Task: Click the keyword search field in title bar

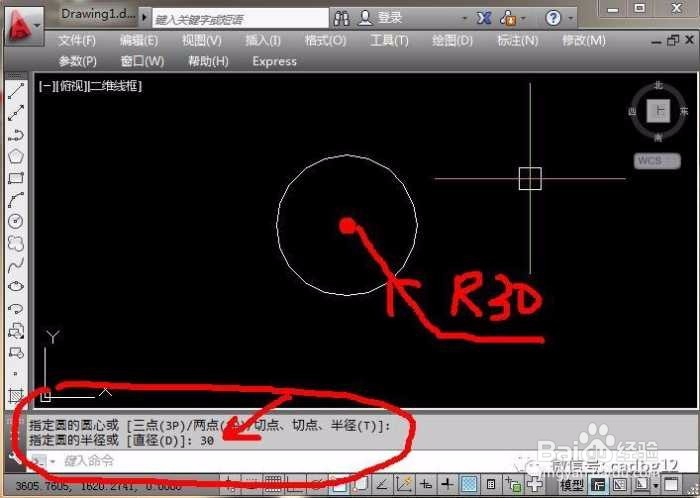Action: pos(241,19)
